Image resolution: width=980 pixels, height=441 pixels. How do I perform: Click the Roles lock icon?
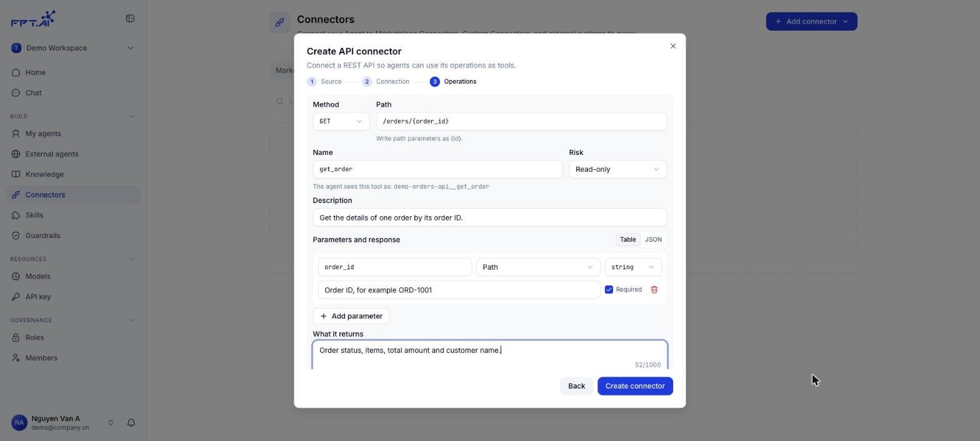16,337
